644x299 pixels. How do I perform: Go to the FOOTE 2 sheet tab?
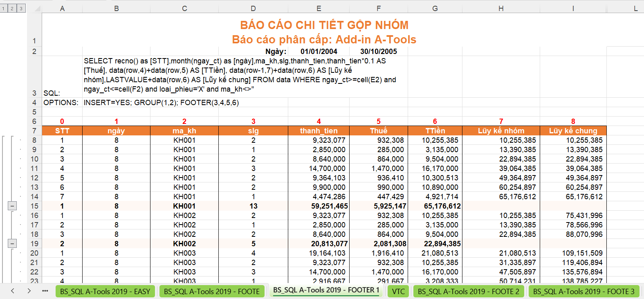[468, 291]
